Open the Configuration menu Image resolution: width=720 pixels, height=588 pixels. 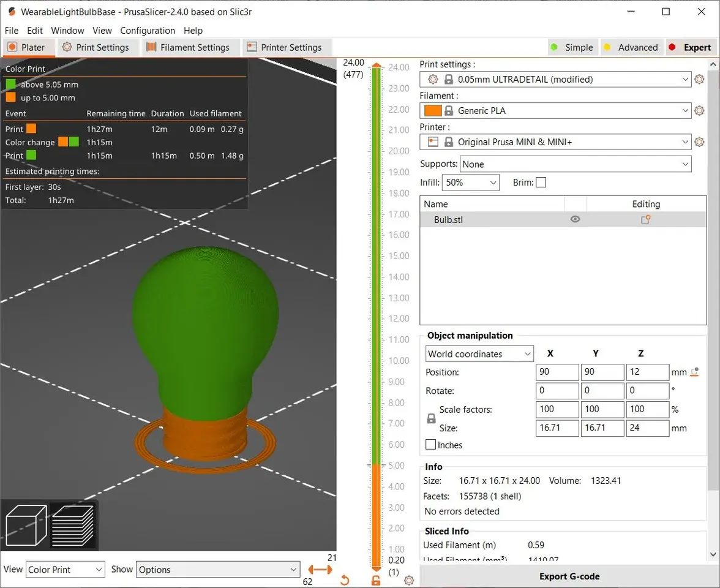[148, 31]
